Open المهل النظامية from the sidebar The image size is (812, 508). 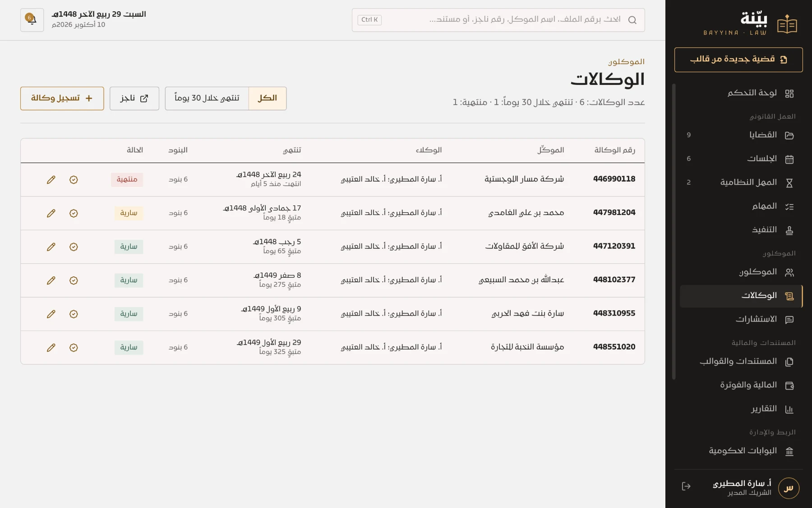pos(741,182)
